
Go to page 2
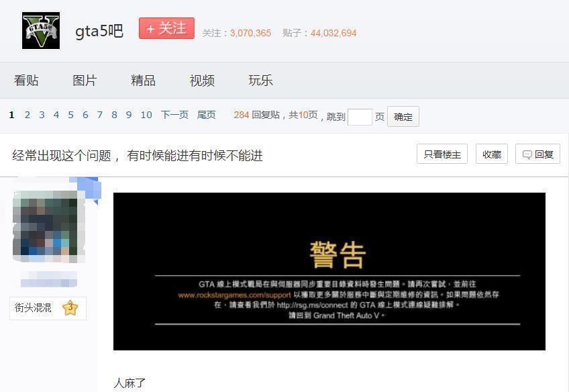28,115
